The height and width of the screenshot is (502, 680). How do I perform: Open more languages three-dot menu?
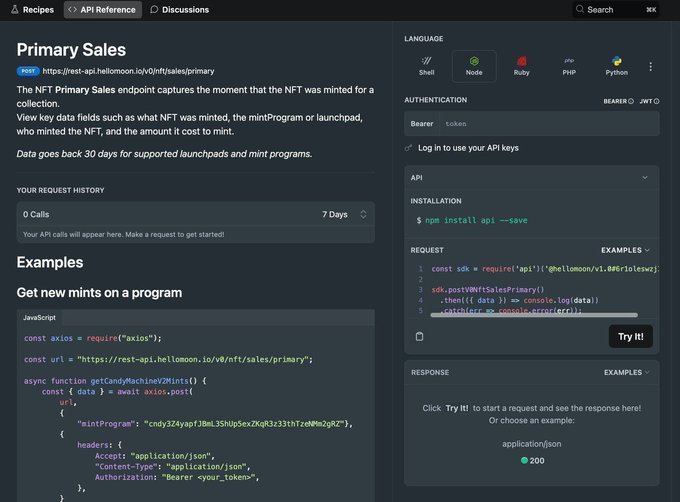[650, 66]
